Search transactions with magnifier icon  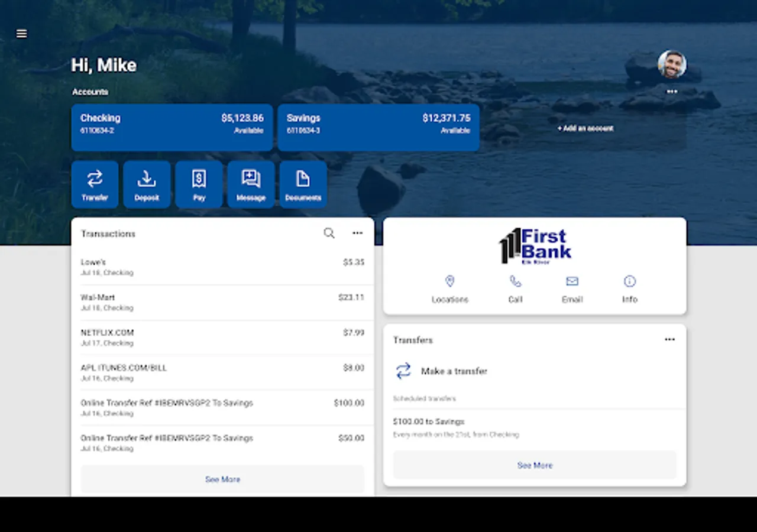329,233
